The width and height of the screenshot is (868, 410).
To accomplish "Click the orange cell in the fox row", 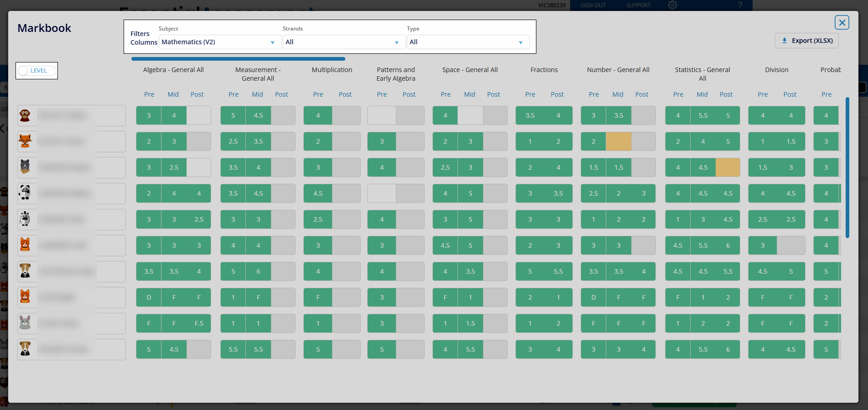I will pyautogui.click(x=619, y=142).
